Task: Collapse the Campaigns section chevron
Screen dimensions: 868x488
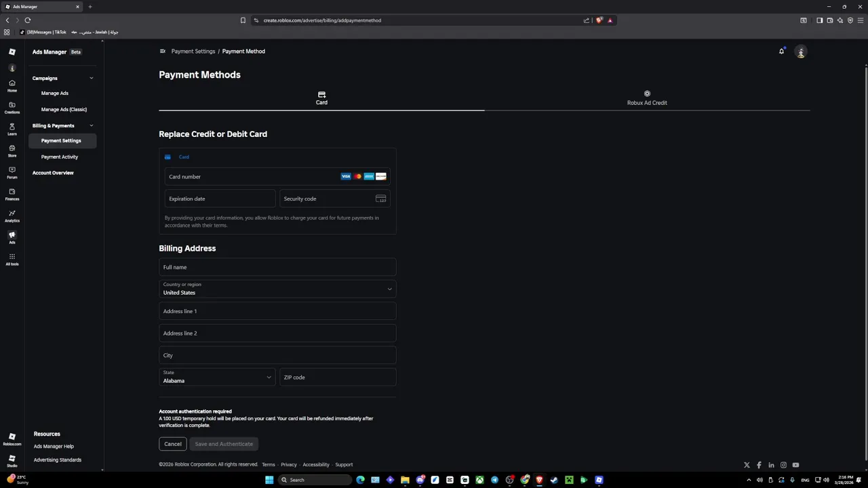Action: (92, 78)
